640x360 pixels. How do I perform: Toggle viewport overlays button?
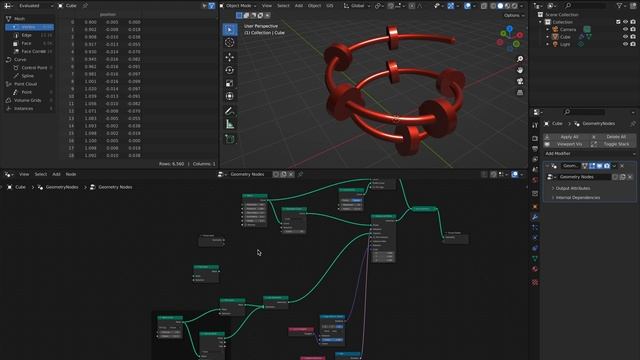[467, 6]
